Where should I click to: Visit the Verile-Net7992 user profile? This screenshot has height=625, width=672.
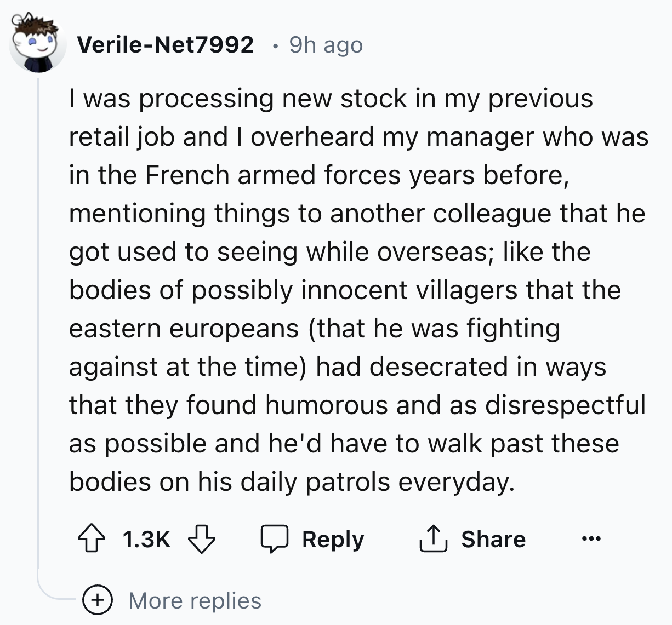pyautogui.click(x=166, y=45)
